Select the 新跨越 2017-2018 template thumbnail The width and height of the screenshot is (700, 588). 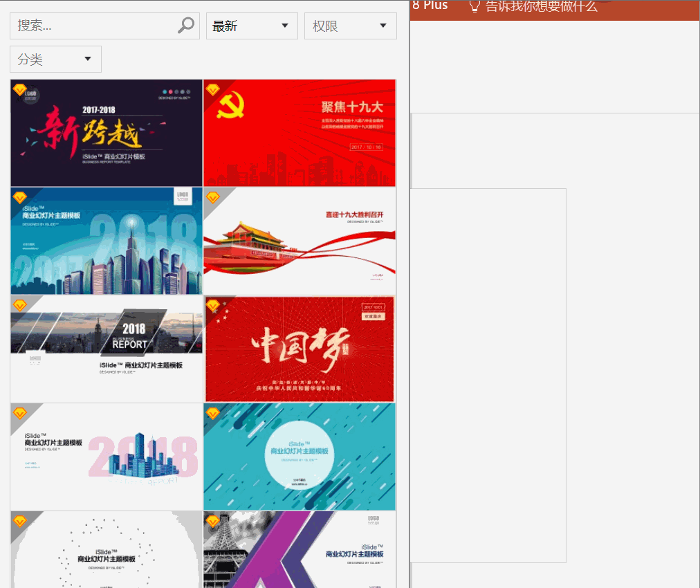107,133
